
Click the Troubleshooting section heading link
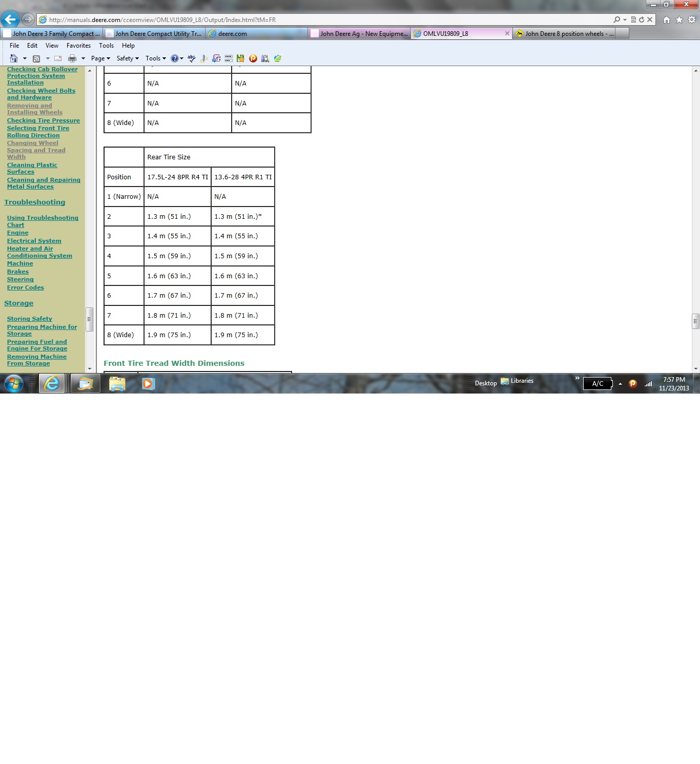tap(35, 202)
